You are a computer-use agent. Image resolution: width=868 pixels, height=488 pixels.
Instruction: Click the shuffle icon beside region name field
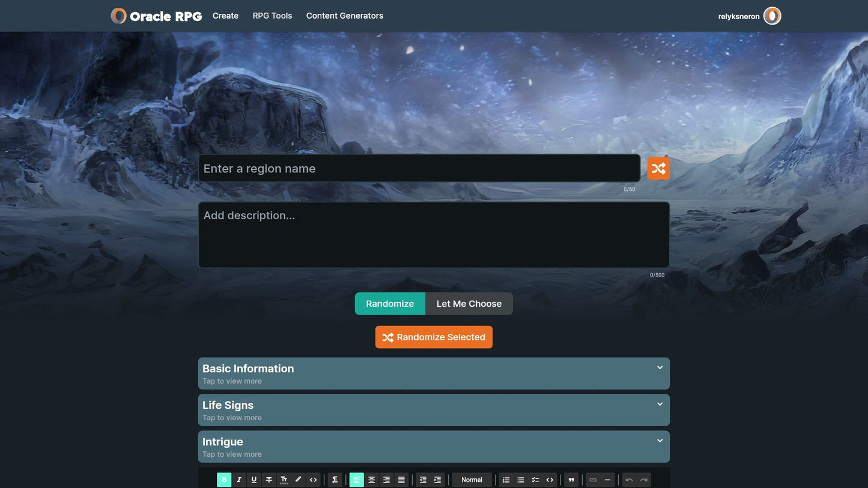[658, 168]
